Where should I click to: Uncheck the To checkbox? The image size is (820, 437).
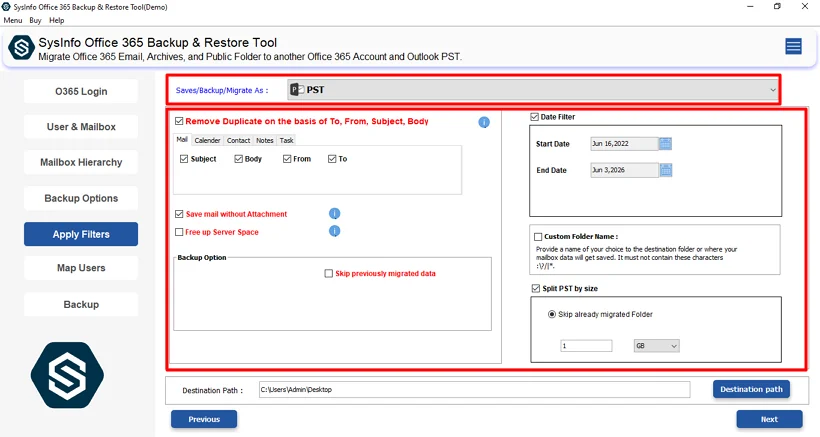(332, 159)
